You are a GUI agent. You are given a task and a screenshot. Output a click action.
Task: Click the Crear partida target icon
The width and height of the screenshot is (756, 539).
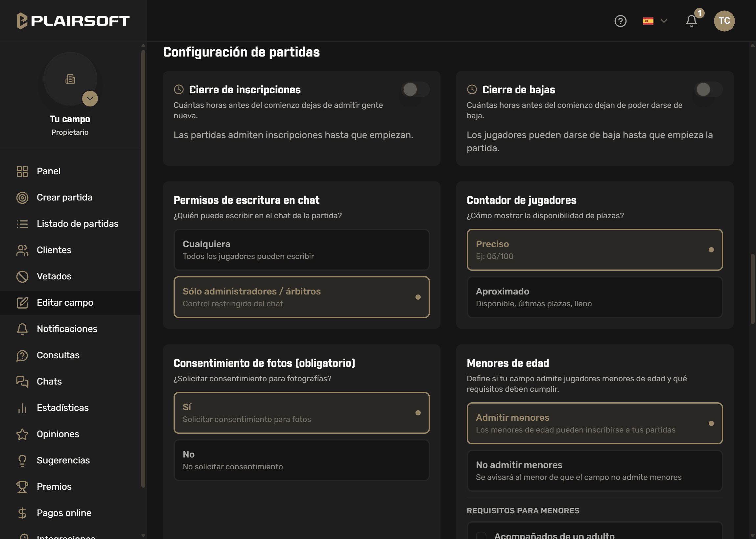coord(22,198)
